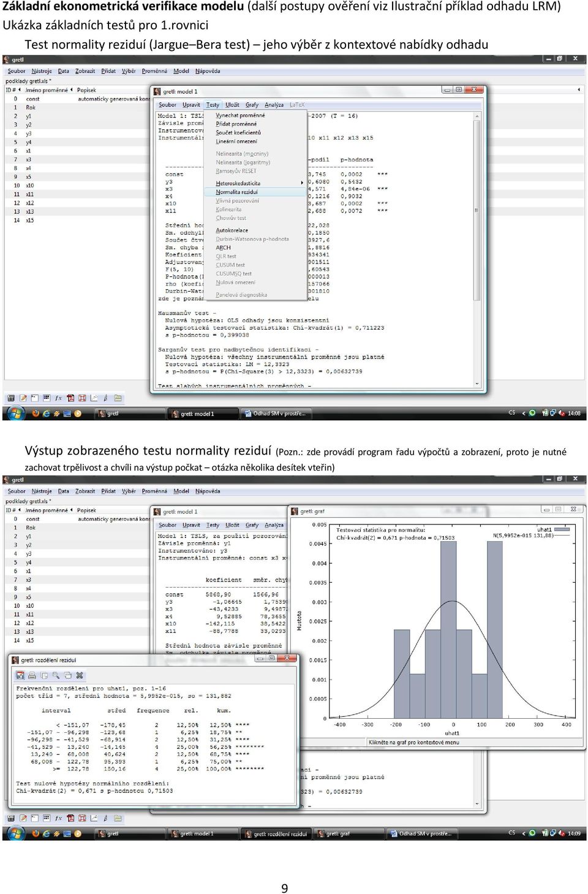Select variable row y1 in first screenshot's list

[x=77, y=116]
